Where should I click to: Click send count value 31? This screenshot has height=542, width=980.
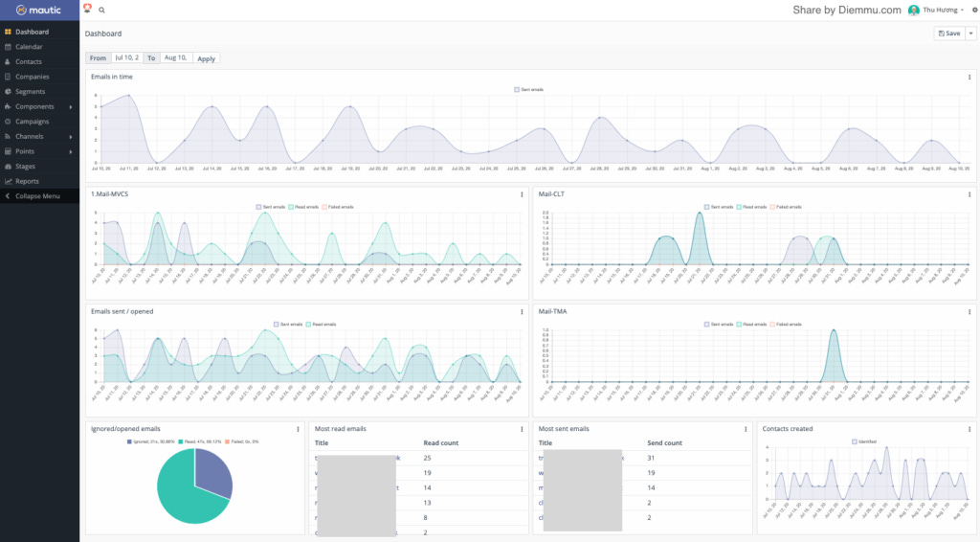click(651, 459)
